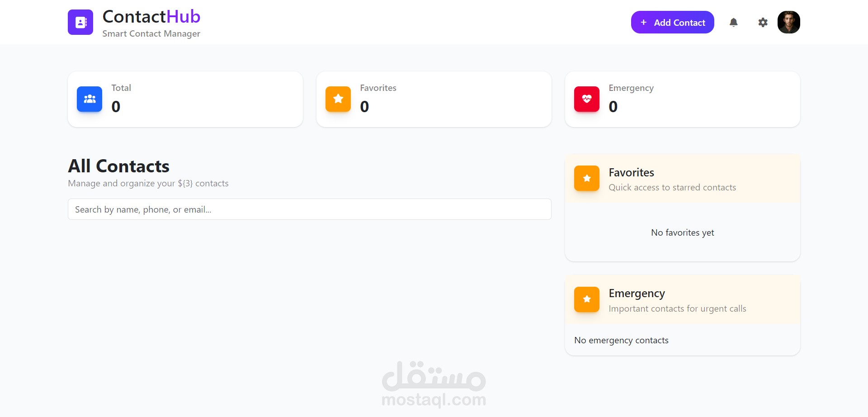This screenshot has width=868, height=417.
Task: Click the No emergency contacts message
Action: click(621, 340)
